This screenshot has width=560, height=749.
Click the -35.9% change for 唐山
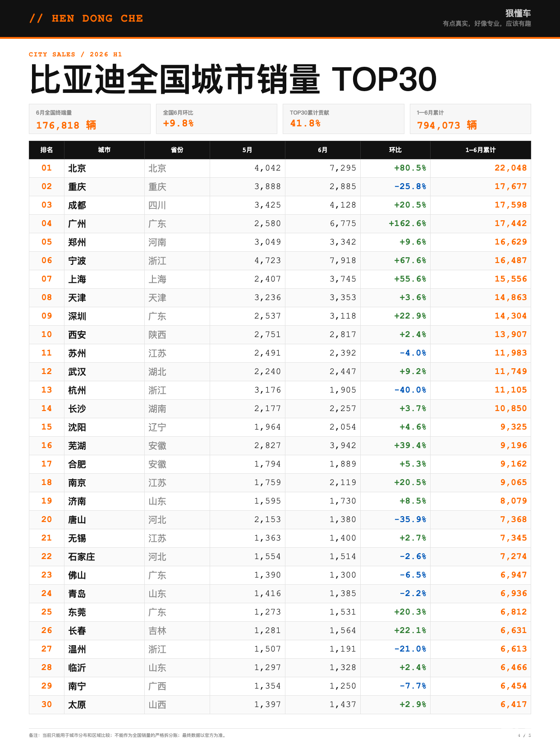click(410, 519)
